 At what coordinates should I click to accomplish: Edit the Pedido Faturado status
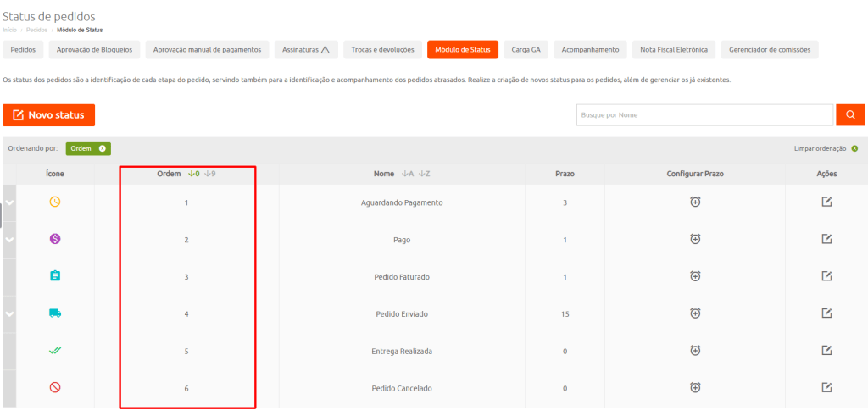[x=826, y=276]
